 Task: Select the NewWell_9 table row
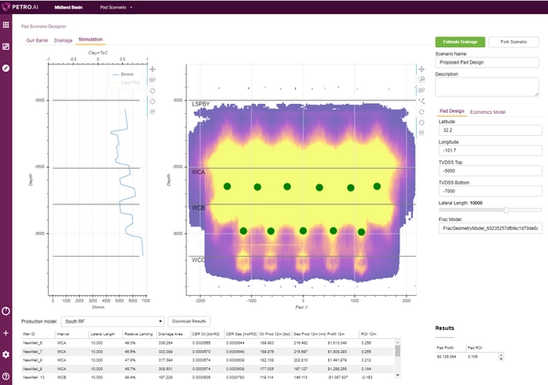tap(208, 369)
